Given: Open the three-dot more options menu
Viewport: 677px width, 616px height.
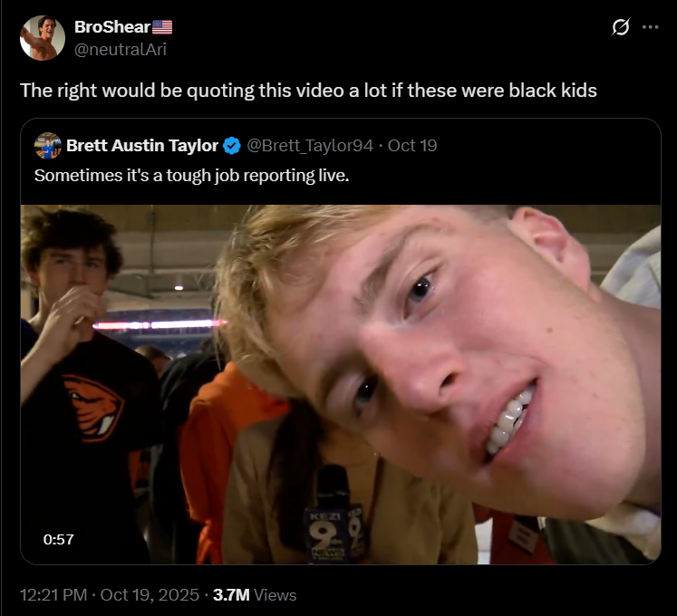Looking at the screenshot, I should click(650, 27).
